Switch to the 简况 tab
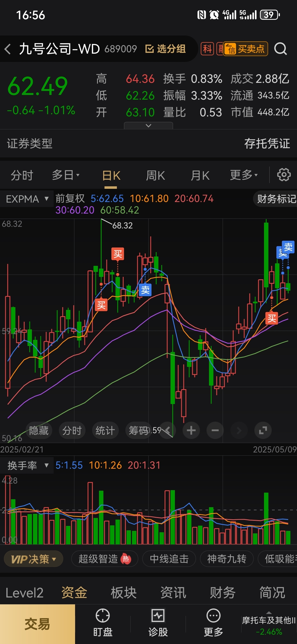 point(272,593)
